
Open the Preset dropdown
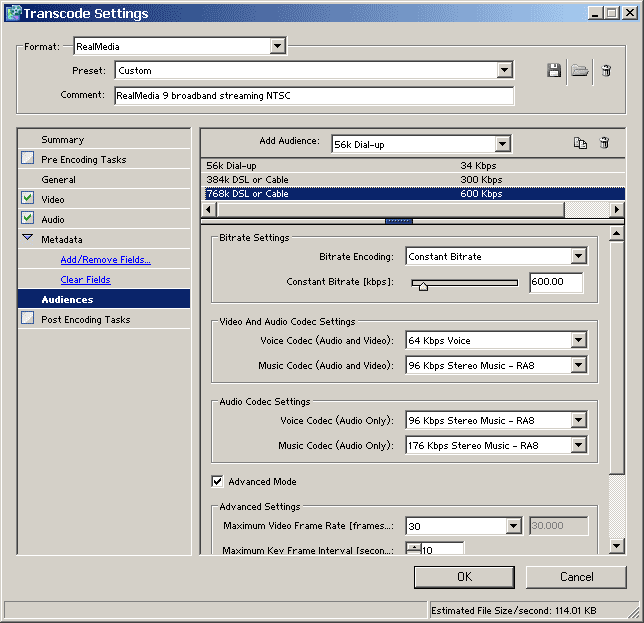(504, 70)
